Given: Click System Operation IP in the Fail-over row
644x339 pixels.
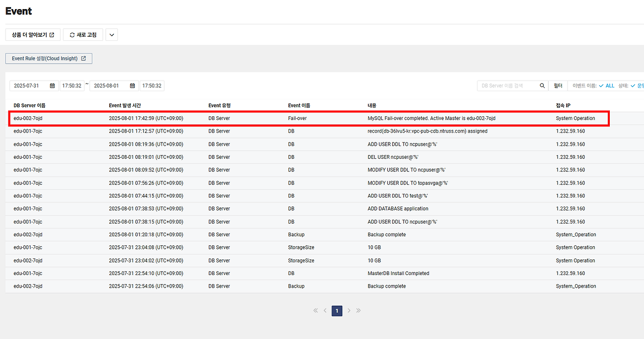Looking at the screenshot, I should (575, 118).
